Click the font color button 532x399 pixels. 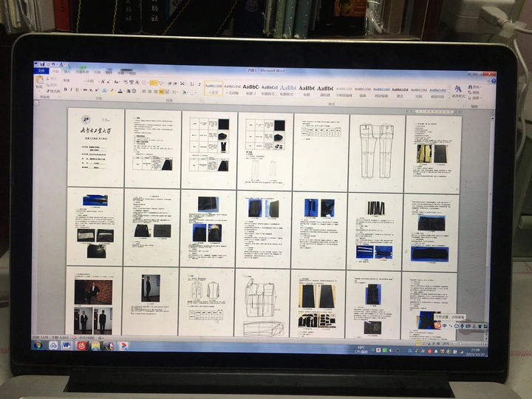(120, 90)
